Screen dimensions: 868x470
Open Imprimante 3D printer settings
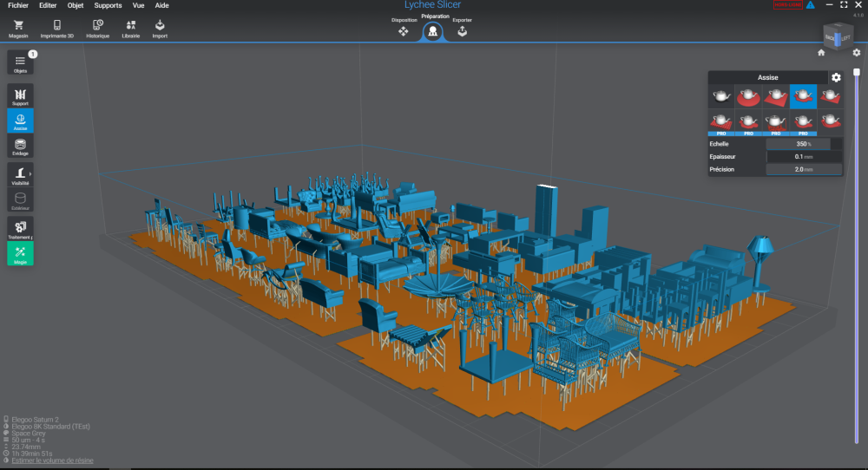57,29
